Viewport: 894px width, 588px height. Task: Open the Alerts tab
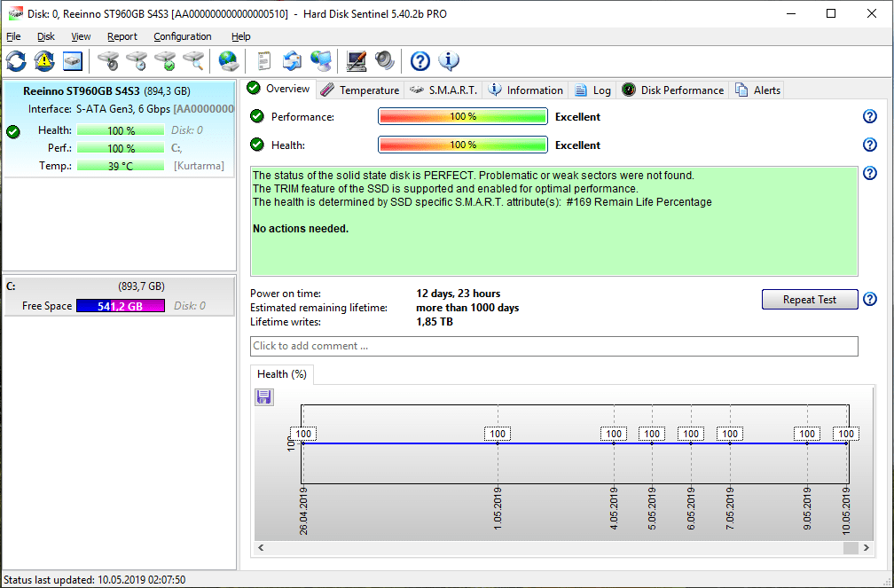coord(757,90)
